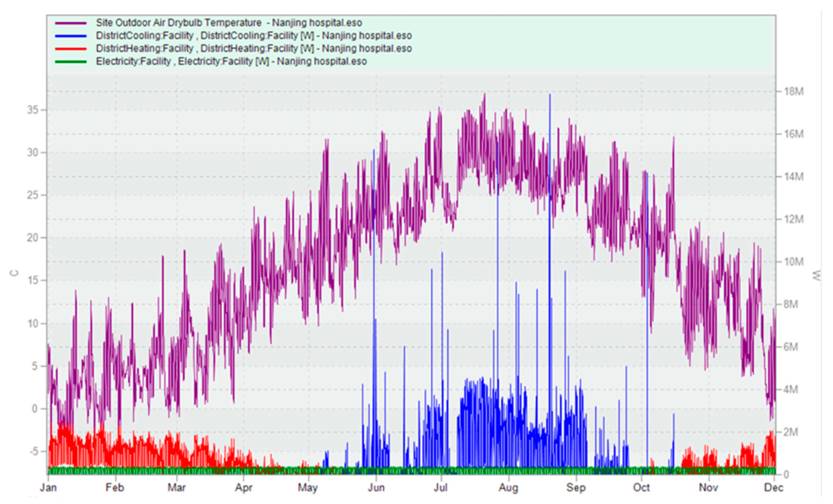Click the Apr x-axis label
Viewport: 833px width, 504px height.
pyautogui.click(x=244, y=487)
